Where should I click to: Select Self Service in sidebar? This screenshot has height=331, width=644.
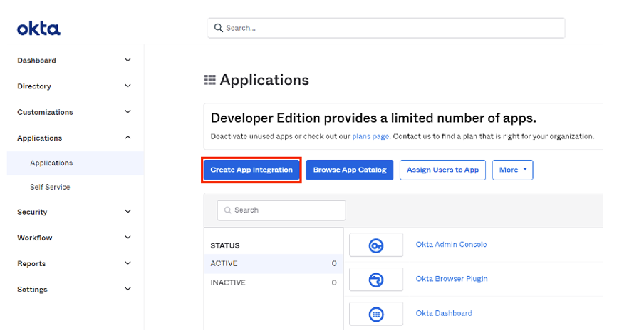[50, 187]
